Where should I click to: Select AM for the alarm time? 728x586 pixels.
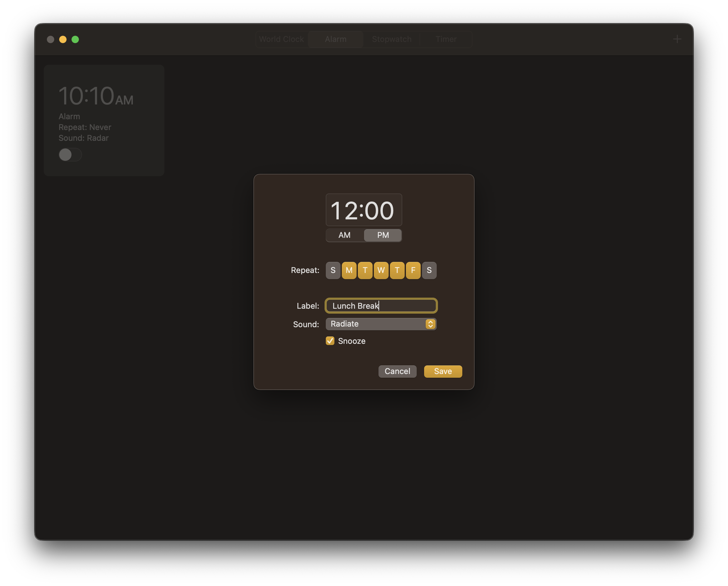pyautogui.click(x=344, y=235)
